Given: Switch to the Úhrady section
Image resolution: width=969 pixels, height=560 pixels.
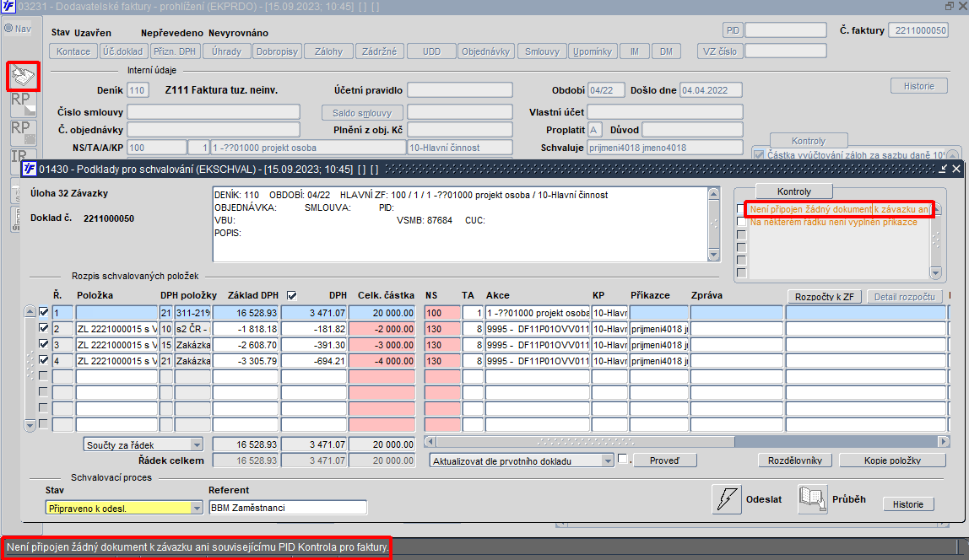Looking at the screenshot, I should click(x=228, y=51).
